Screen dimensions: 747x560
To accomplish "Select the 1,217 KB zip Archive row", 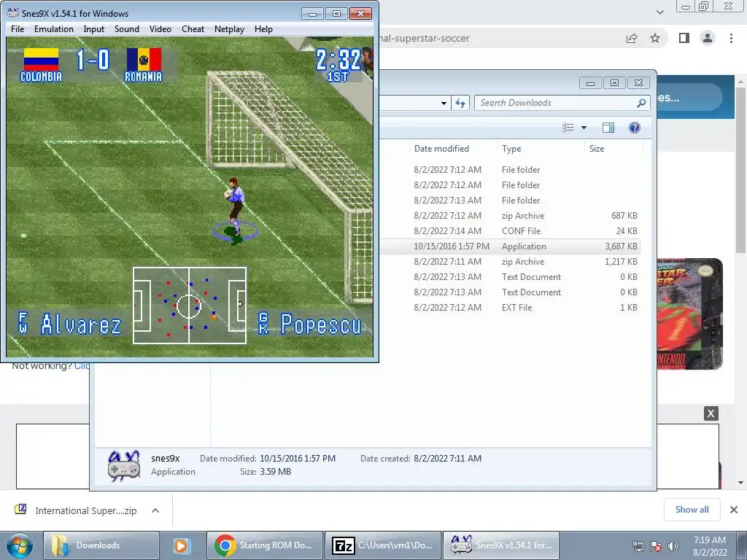I will point(510,262).
